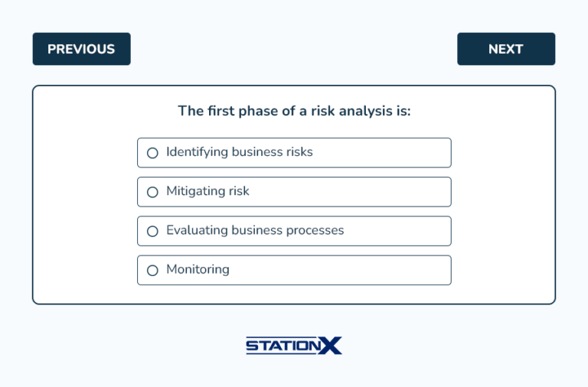This screenshot has width=588, height=387.
Task: Pick the Monitoring radio circle
Action: pos(152,270)
